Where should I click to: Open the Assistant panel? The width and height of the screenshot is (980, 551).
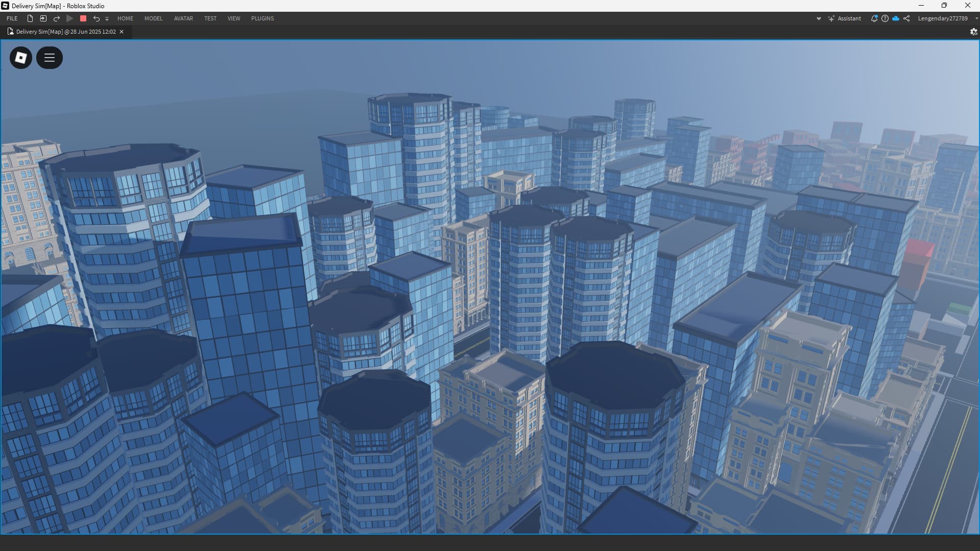pyautogui.click(x=845, y=18)
